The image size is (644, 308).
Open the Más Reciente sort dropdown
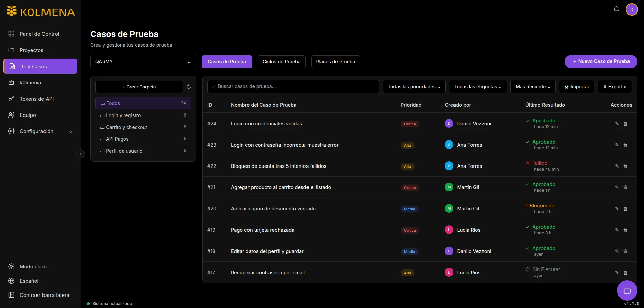coord(533,87)
